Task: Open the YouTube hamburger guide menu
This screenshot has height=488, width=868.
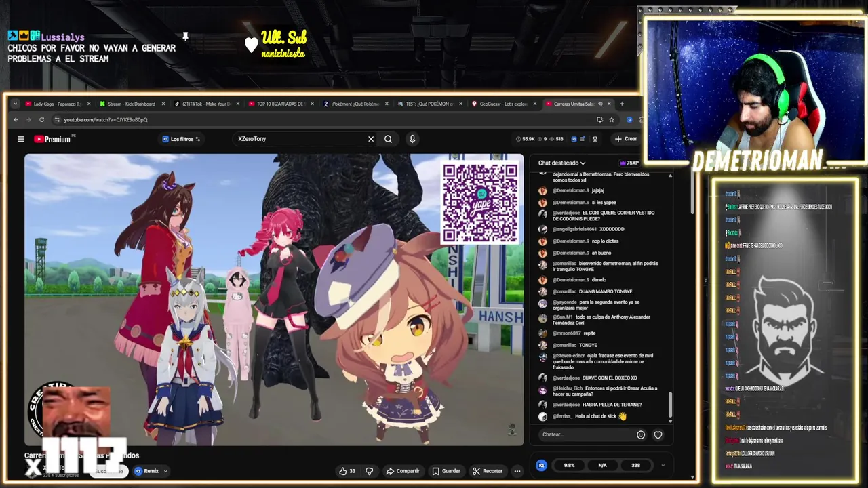Action: click(21, 139)
